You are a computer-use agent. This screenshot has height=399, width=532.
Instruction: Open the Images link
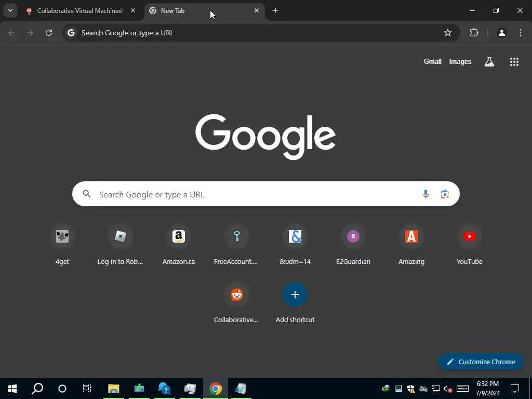460,61
